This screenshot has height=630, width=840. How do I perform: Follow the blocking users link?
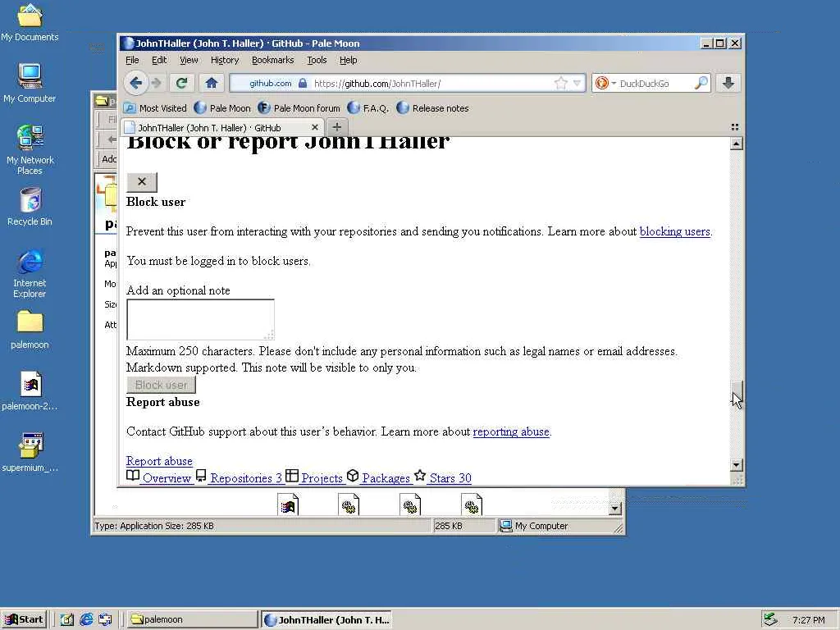tap(675, 231)
